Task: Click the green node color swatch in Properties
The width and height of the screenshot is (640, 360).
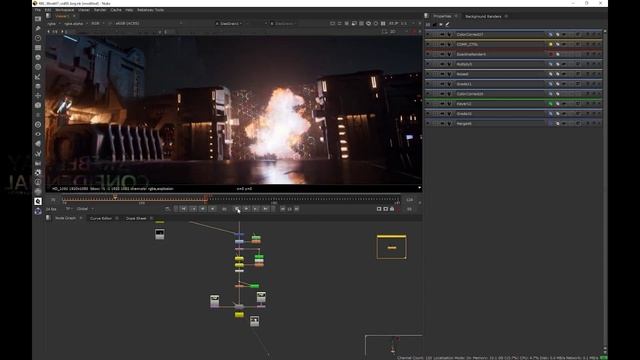Action: pos(550,104)
